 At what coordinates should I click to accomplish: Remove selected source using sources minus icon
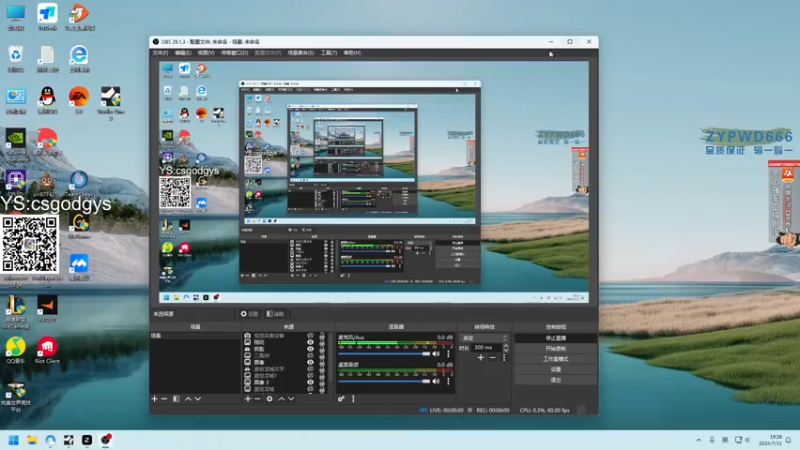257,399
